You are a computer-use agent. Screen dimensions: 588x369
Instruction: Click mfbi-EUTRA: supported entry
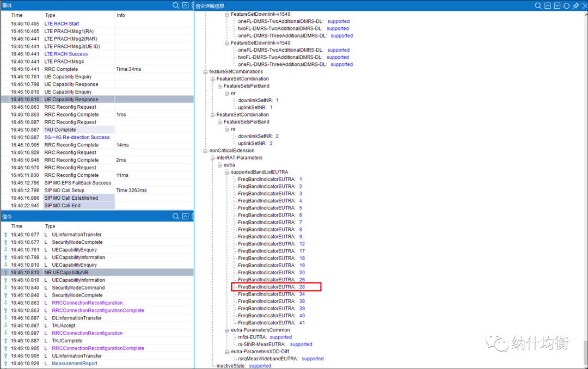tap(265, 337)
